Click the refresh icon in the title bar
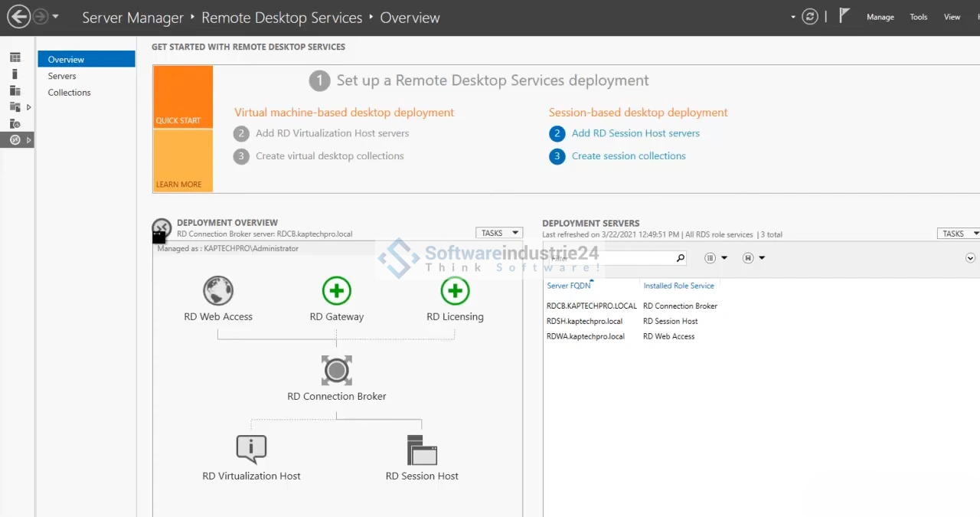This screenshot has width=980, height=517. 810,17
